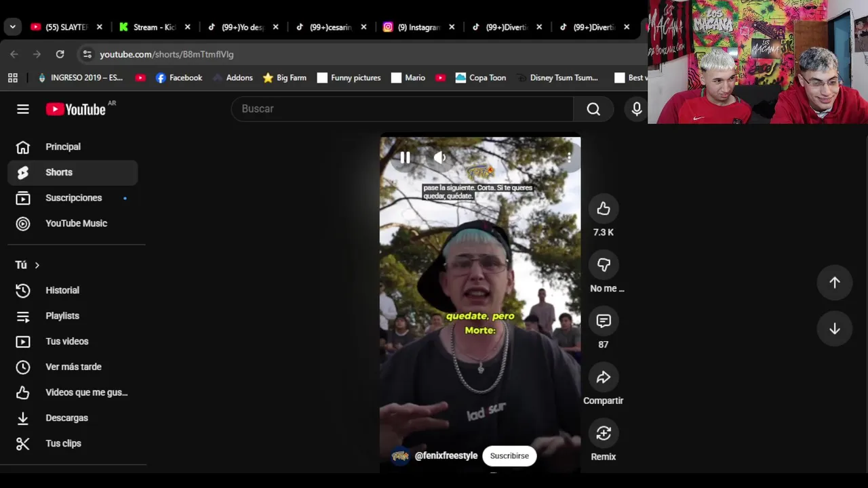Viewport: 868px width, 488px height.
Task: Click the magnifier search button
Action: 593,109
